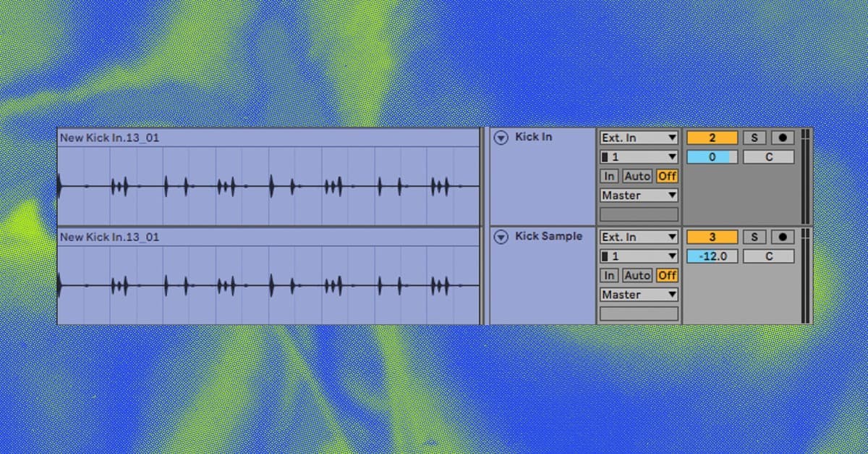Set Kick In monitoring to Auto
The width and height of the screenshot is (868, 454).
click(637, 176)
